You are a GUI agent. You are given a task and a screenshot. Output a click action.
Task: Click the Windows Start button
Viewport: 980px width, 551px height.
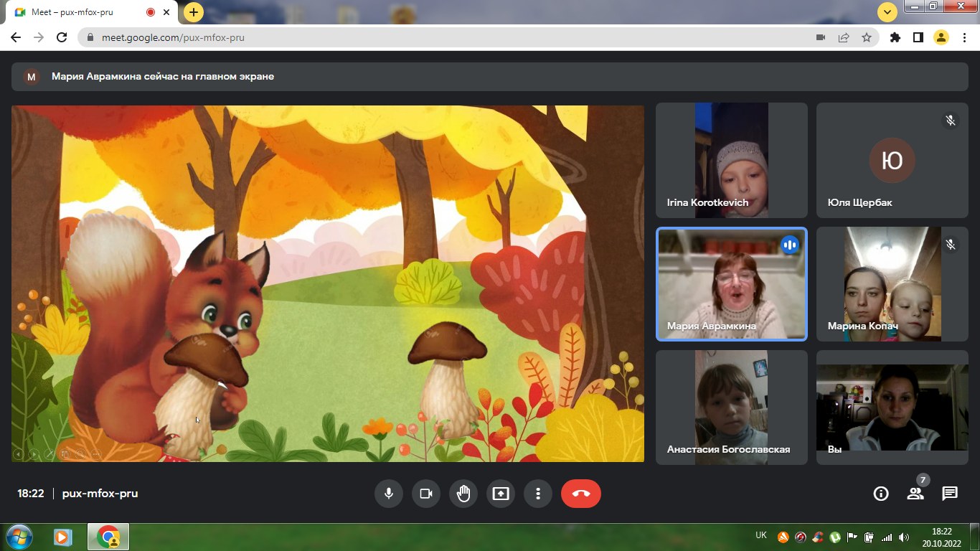tap(19, 537)
